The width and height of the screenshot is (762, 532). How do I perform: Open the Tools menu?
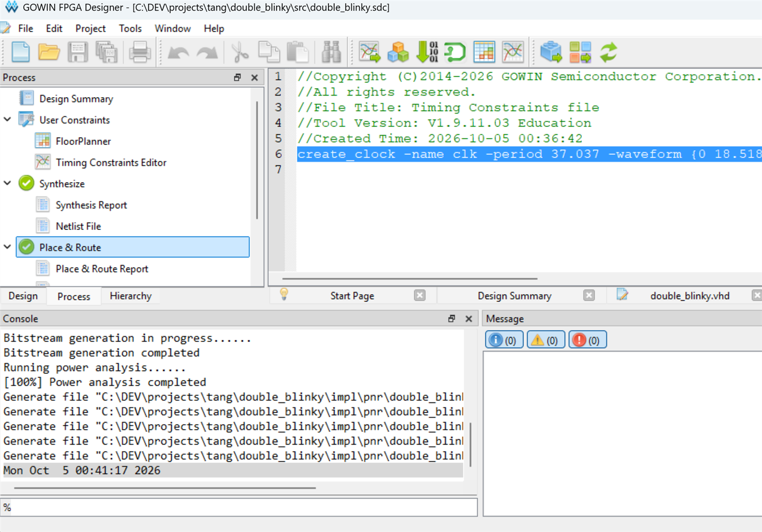click(x=130, y=28)
